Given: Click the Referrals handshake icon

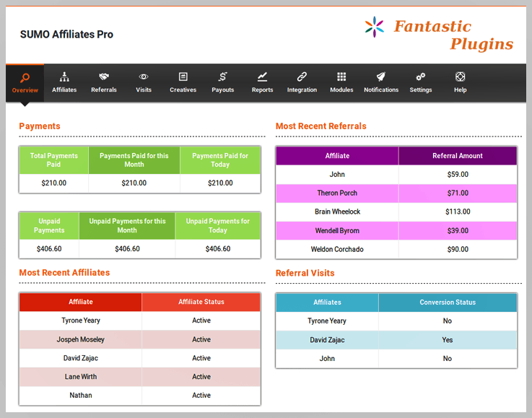Looking at the screenshot, I should coord(104,77).
